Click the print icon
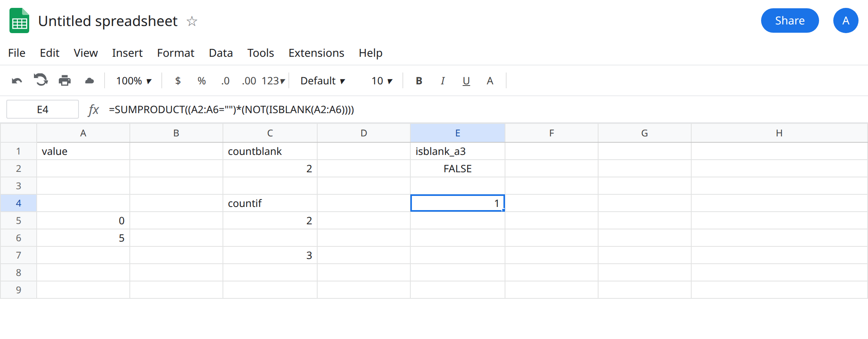Image resolution: width=868 pixels, height=339 pixels. [x=65, y=81]
